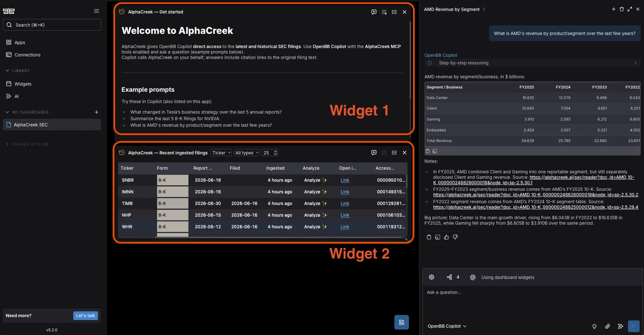The width and height of the screenshot is (644, 335).
Task: Open the source link ending sp-2.5.29.4
Action: click(536, 207)
